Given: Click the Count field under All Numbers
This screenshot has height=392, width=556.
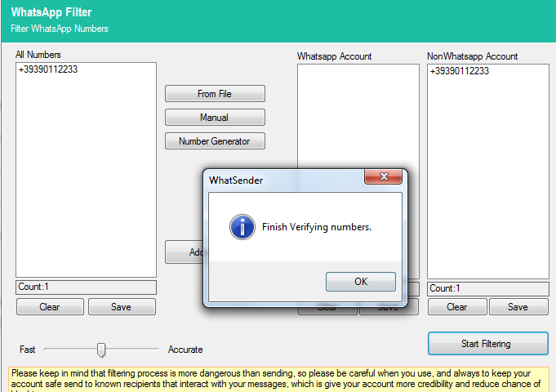Looking at the screenshot, I should point(86,287).
